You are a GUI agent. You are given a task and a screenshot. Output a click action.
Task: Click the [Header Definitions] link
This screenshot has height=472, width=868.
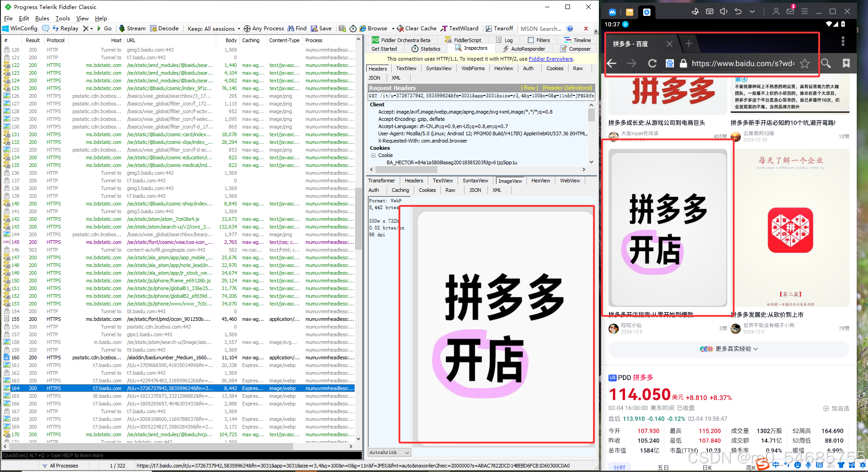(567, 88)
